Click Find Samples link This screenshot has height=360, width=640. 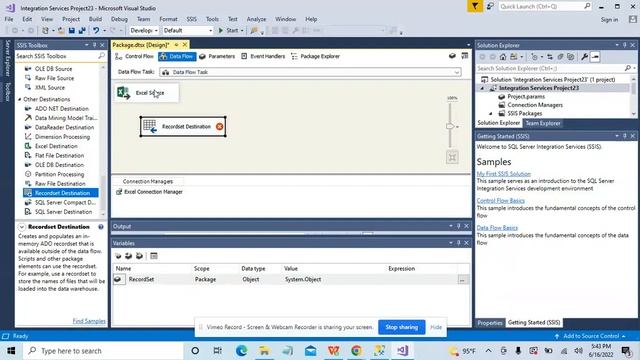89,321
